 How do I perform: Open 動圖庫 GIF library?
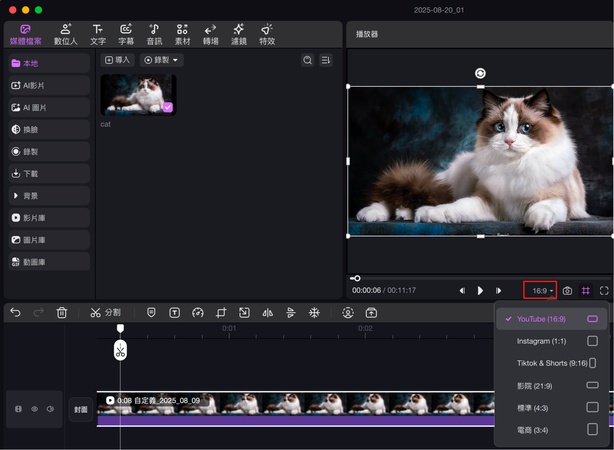click(49, 262)
